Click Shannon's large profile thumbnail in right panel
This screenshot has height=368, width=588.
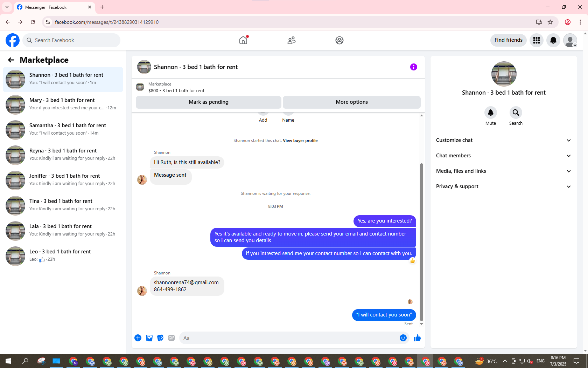click(x=504, y=74)
